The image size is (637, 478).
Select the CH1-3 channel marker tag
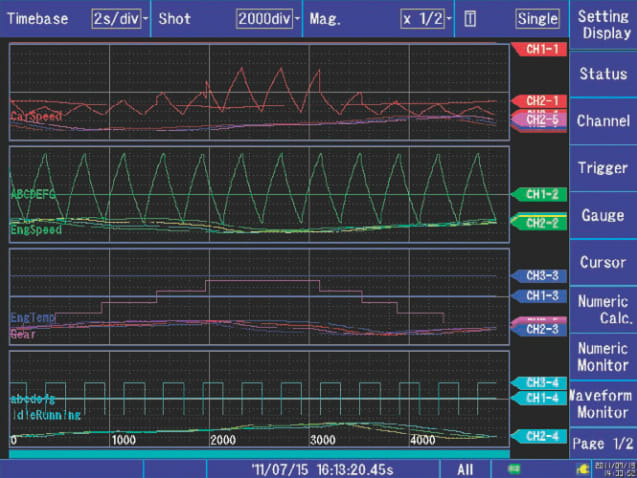[x=539, y=296]
